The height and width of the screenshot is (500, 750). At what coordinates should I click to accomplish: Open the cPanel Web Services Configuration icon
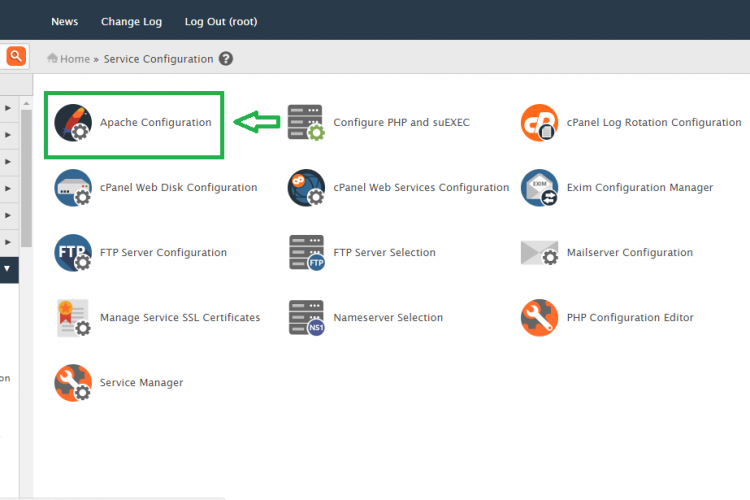pyautogui.click(x=306, y=188)
